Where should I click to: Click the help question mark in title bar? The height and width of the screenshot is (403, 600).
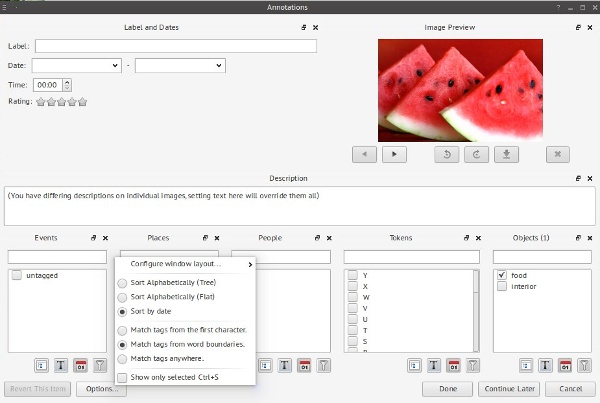(x=558, y=7)
